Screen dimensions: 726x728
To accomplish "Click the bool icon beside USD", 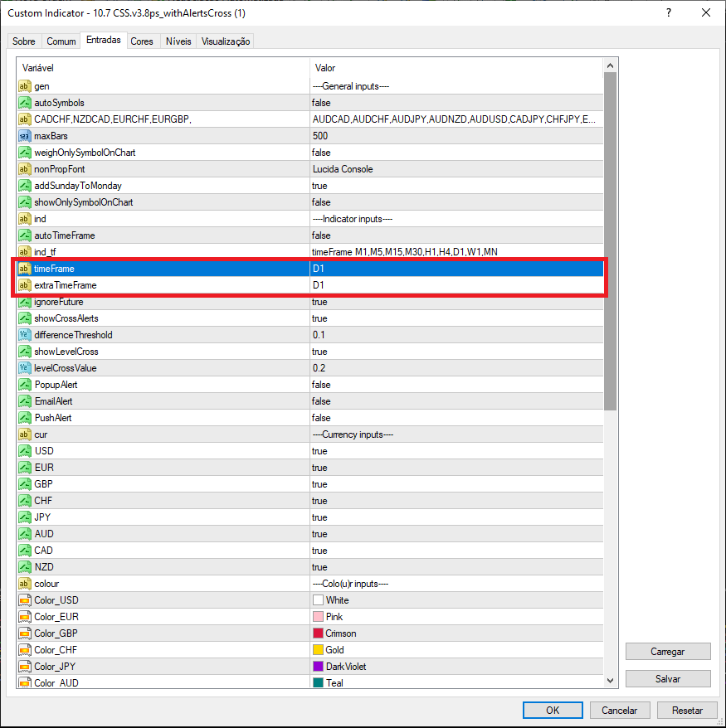I will pos(25,451).
